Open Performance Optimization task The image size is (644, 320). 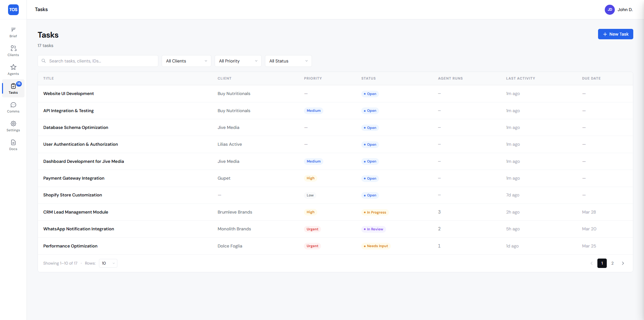click(x=70, y=246)
